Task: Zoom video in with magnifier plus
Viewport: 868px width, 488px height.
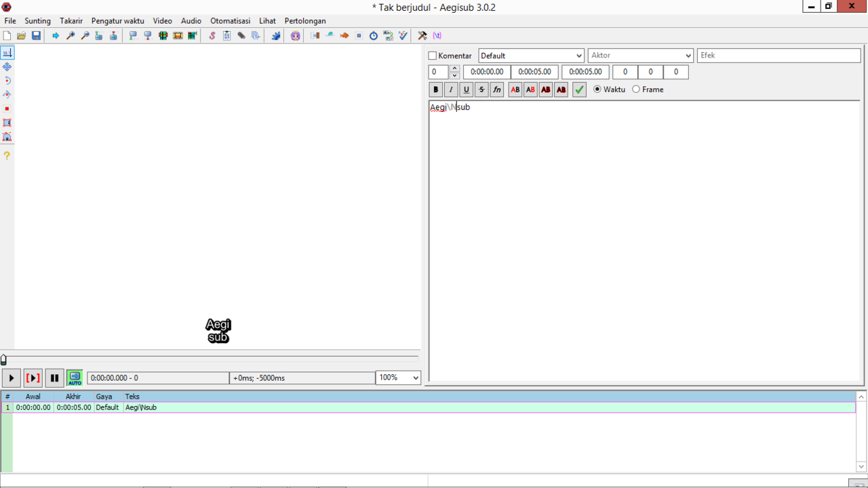Action: [x=70, y=35]
